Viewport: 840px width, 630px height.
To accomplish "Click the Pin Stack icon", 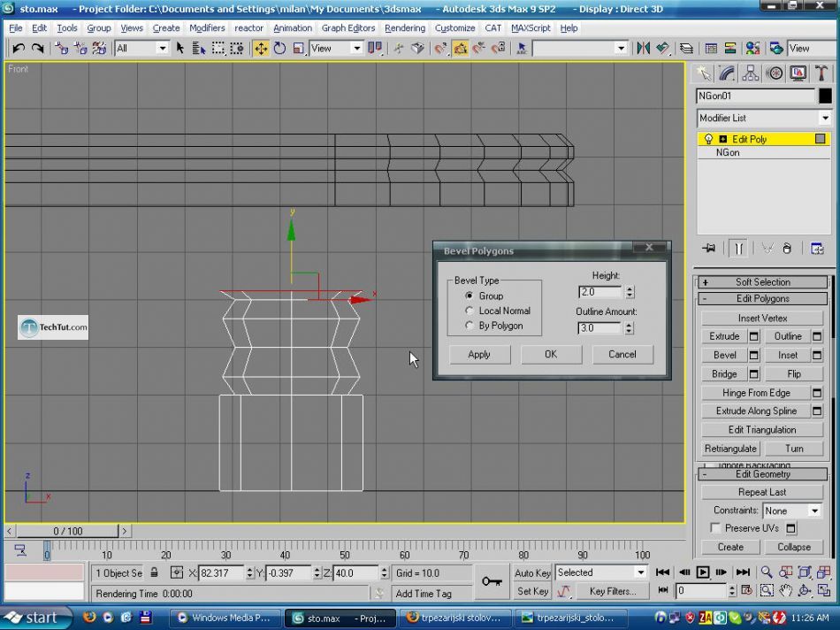I will point(709,249).
